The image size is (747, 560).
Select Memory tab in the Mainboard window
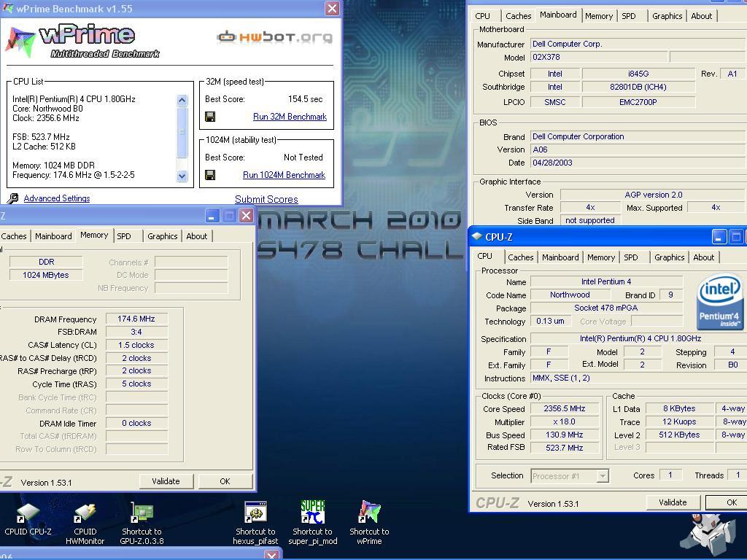[x=599, y=16]
